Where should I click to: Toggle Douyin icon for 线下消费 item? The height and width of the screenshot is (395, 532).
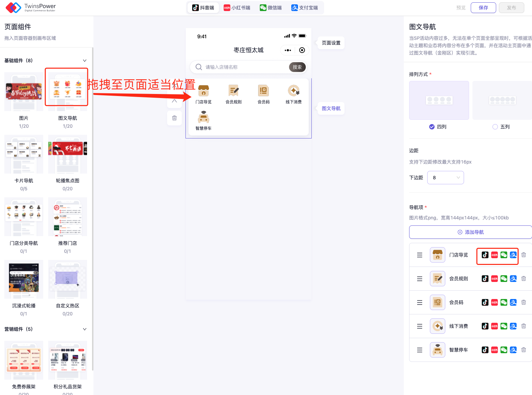click(x=485, y=326)
